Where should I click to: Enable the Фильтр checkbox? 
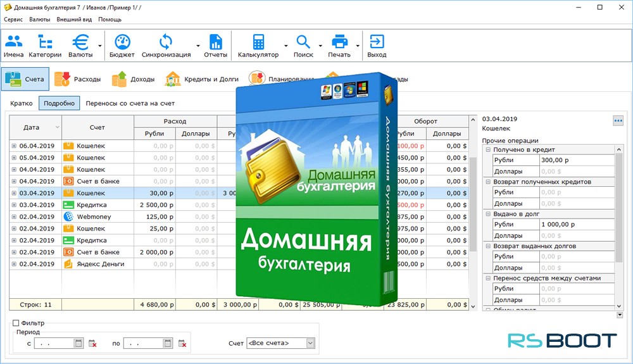(x=16, y=323)
